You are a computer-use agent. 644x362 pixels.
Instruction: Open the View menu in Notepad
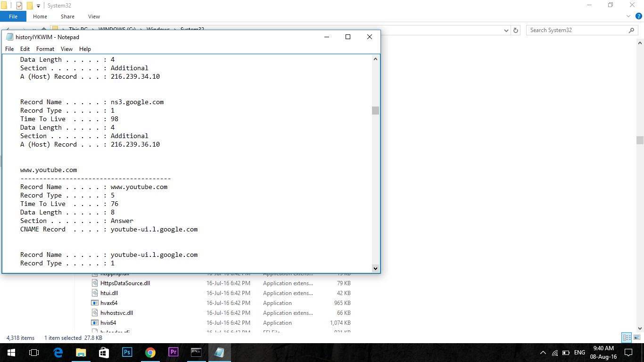pos(67,49)
